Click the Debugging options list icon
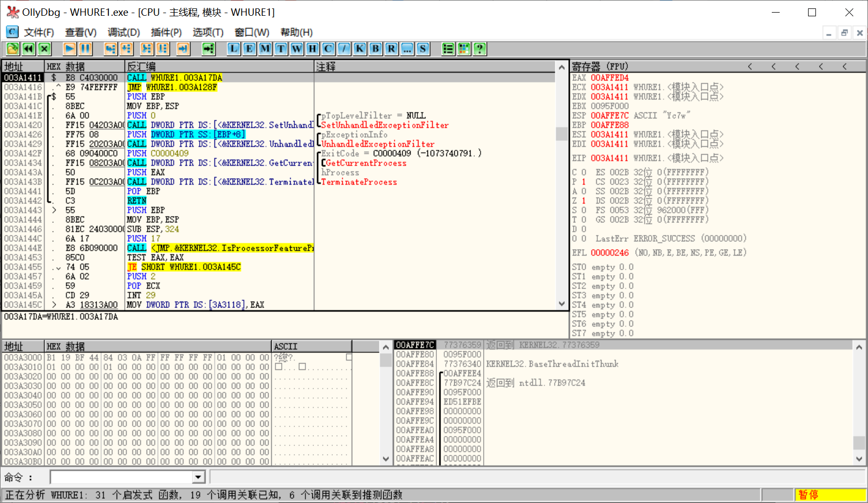The width and height of the screenshot is (868, 503). point(448,49)
